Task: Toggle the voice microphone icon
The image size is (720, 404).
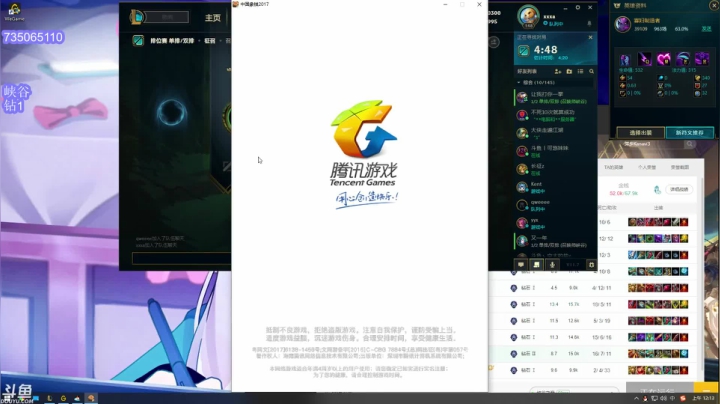Action: click(x=552, y=265)
